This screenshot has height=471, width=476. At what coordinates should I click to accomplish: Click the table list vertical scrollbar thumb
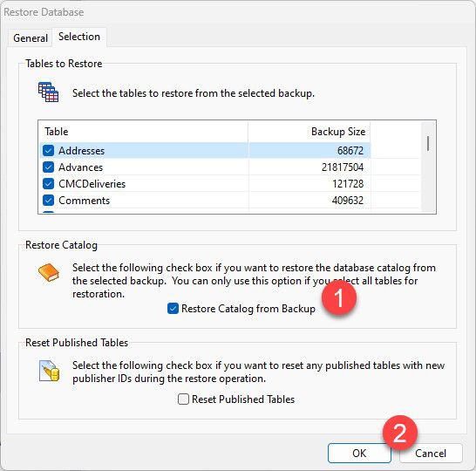[x=428, y=143]
